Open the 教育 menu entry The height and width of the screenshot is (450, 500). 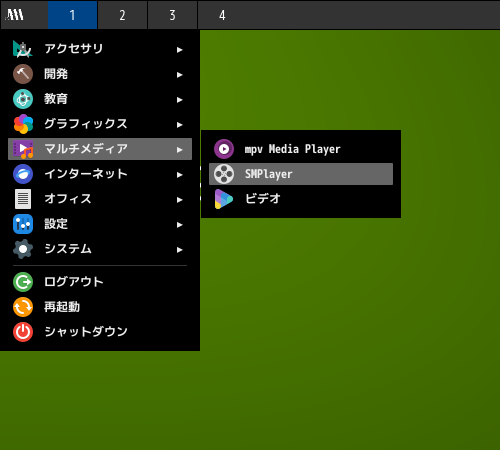[100, 99]
